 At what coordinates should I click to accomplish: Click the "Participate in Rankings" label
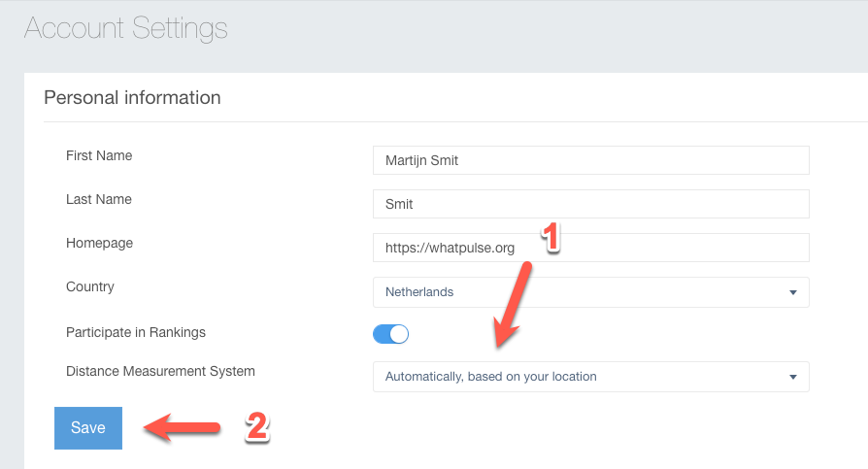(x=136, y=332)
